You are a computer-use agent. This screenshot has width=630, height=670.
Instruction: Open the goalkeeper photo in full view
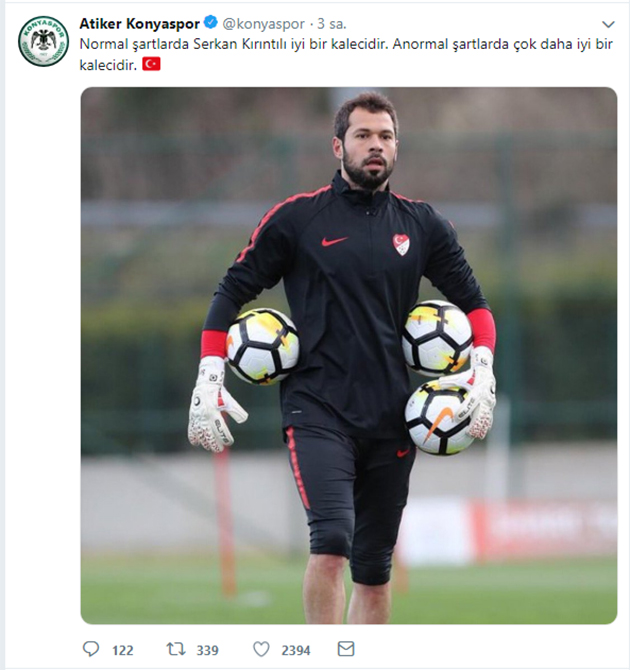[x=349, y=355]
